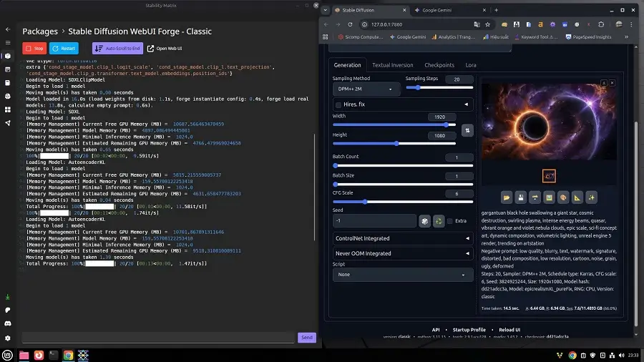The width and height of the screenshot is (644, 362).
Task: Open the Chrome extensions puzzle icon
Action: pos(601,24)
